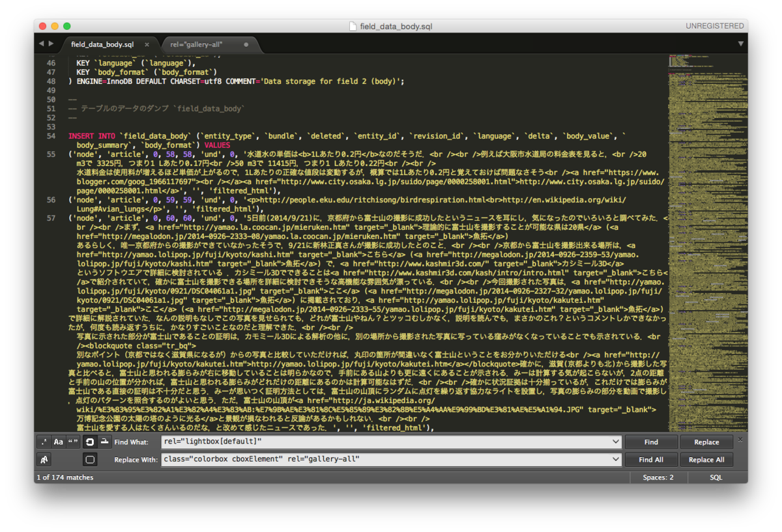This screenshot has width=782, height=532.
Task: Click the '1 of 174 matches' status text
Action: pos(65,477)
